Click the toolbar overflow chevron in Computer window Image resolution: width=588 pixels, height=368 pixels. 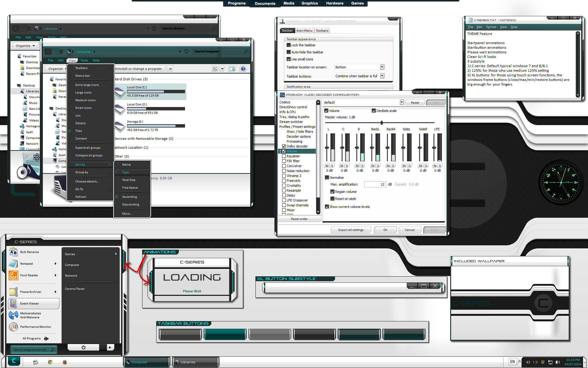170,69
